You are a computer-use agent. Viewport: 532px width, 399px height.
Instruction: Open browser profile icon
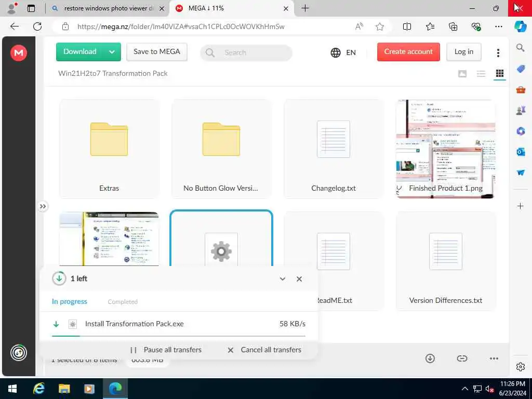coord(12,8)
